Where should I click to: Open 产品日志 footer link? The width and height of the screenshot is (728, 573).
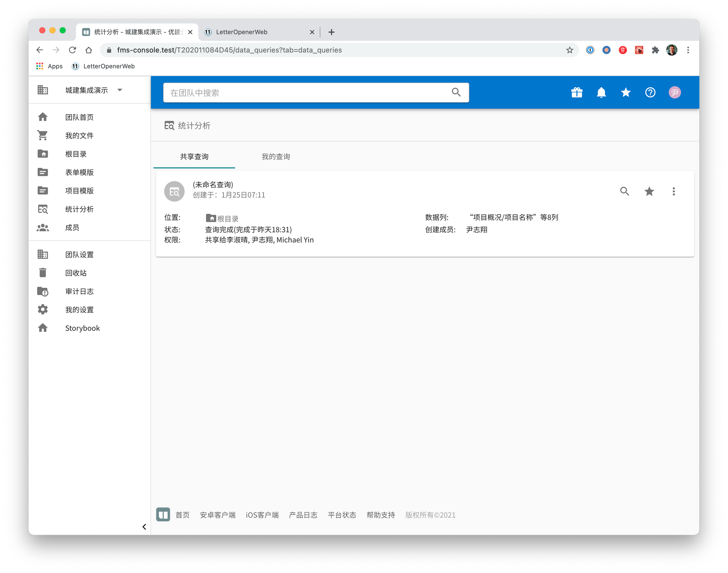[x=303, y=515]
